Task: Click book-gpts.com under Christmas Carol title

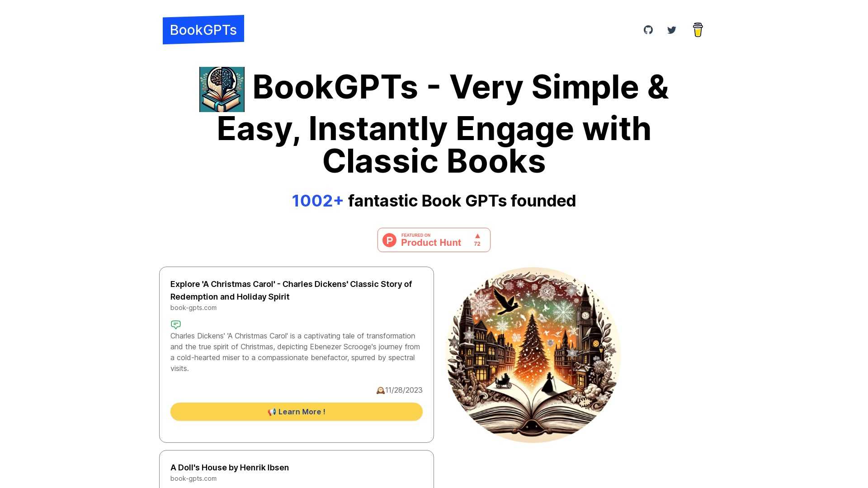Action: tap(193, 308)
